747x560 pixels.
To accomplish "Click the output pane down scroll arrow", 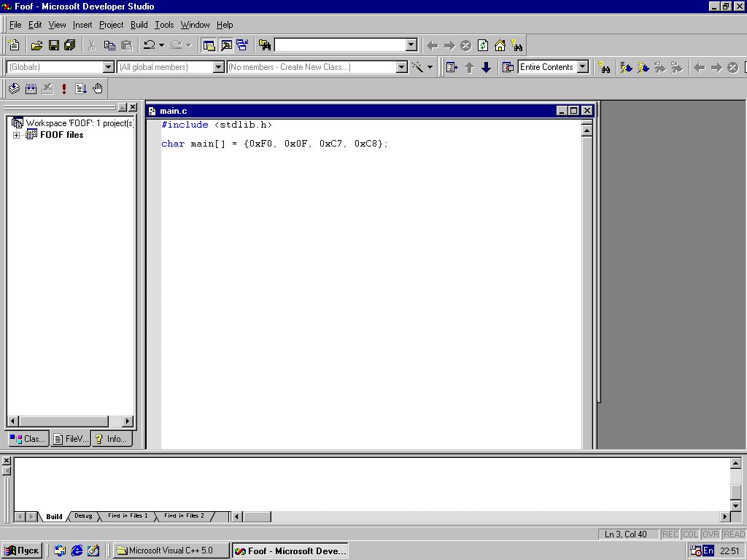I will pyautogui.click(x=735, y=506).
